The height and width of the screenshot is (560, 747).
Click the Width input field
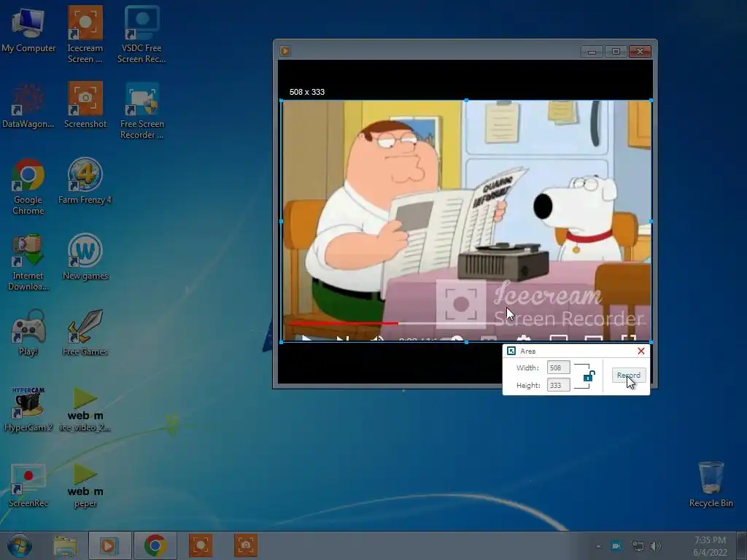click(x=558, y=367)
